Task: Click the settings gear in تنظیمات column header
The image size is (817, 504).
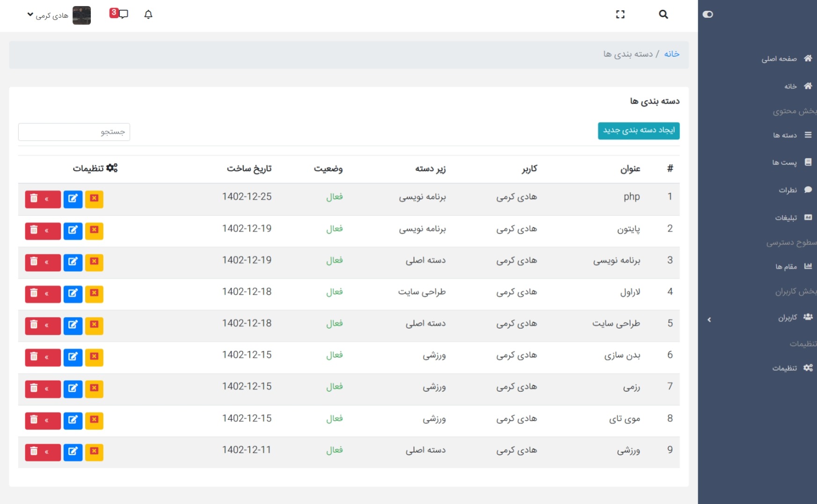Action: coord(112,167)
